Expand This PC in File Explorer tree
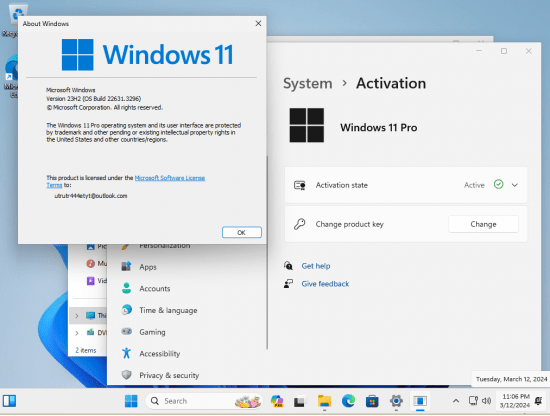This screenshot has width=550, height=416. (77, 316)
